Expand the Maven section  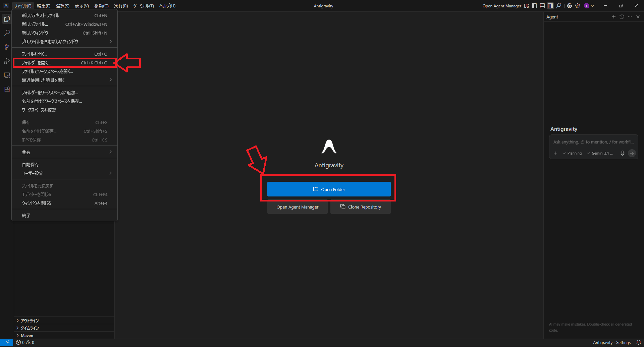(x=27, y=335)
